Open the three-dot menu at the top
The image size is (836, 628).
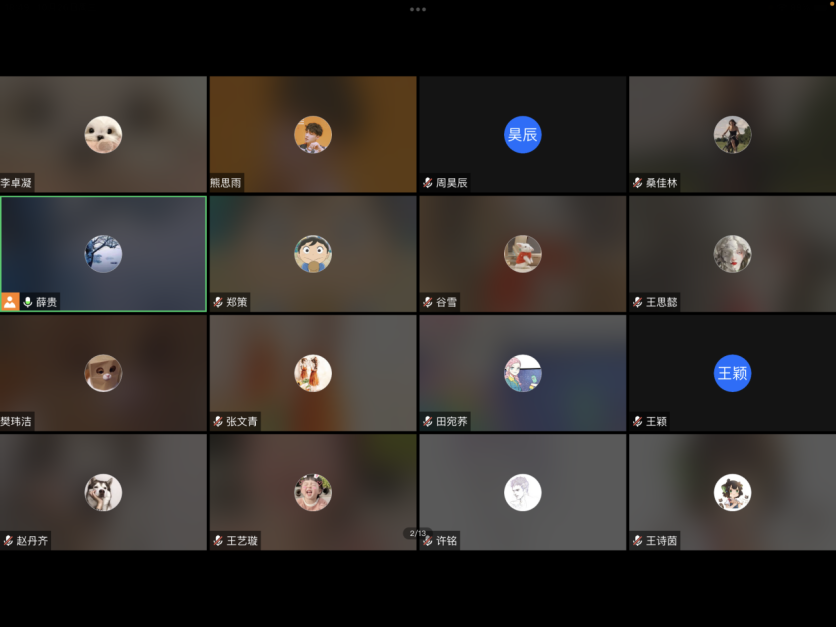(x=418, y=9)
